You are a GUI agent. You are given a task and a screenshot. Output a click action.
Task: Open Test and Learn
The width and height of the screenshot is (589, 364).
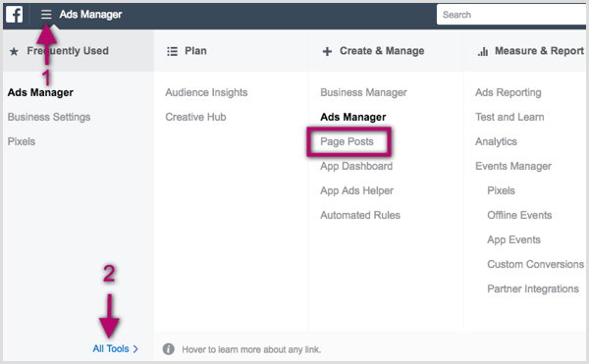(509, 117)
